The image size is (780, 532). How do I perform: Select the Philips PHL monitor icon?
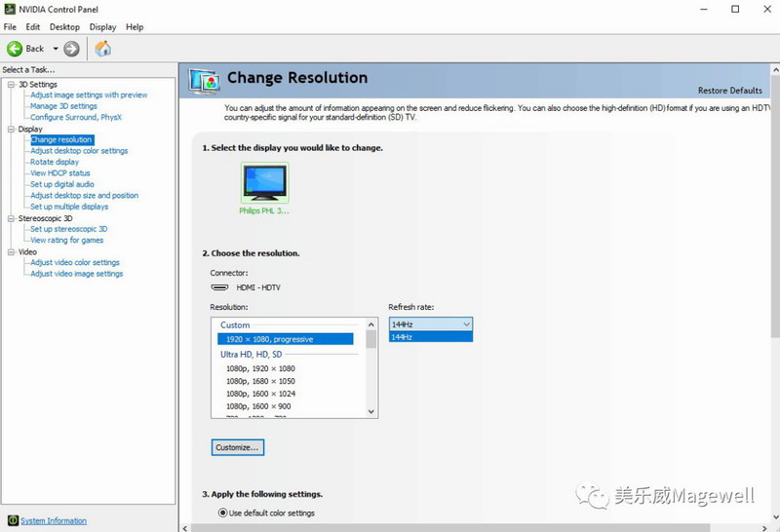click(264, 183)
